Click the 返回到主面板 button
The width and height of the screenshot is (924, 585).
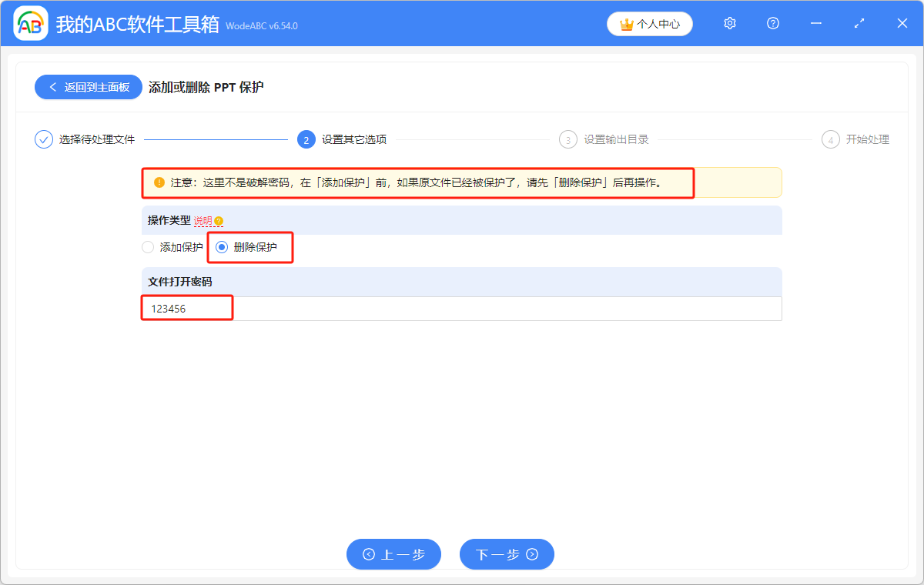pyautogui.click(x=88, y=87)
